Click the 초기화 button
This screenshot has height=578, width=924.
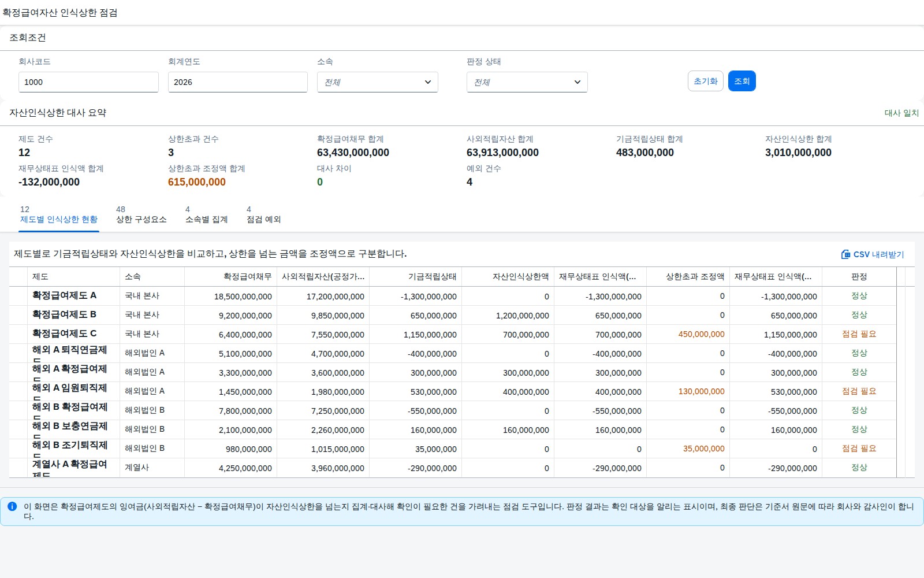(706, 81)
